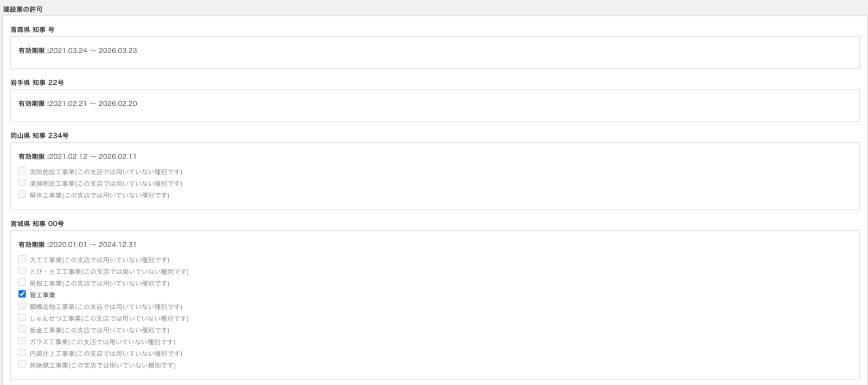
Task: Toggle the ガラス工事業 checkbox
Action: [22, 341]
